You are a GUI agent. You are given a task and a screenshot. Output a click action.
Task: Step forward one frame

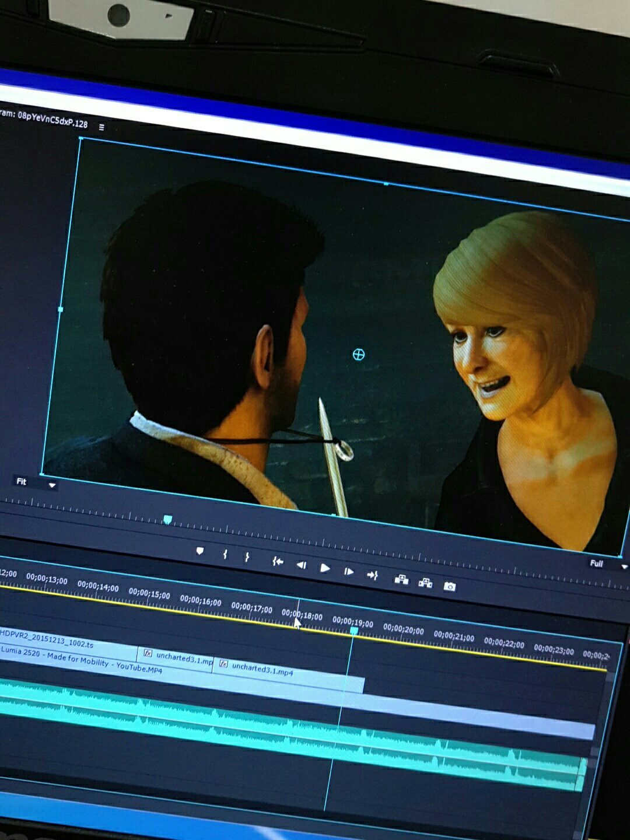click(x=348, y=571)
